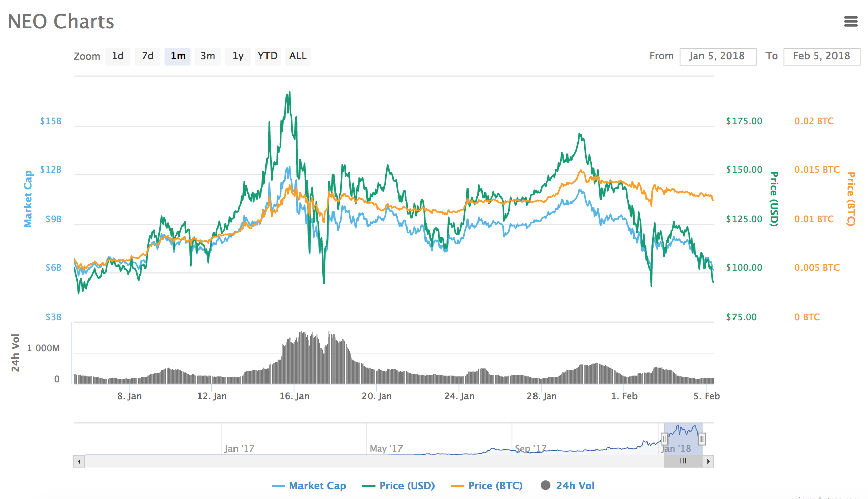
Task: Click the right scroll arrow below the navigator
Action: point(709,461)
